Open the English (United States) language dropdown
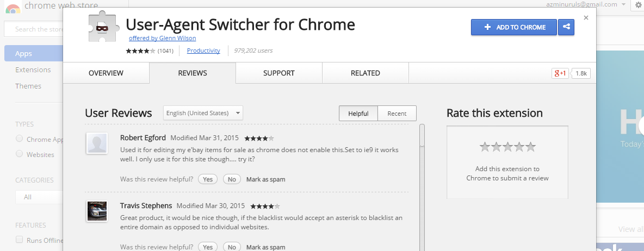The width and height of the screenshot is (644, 251). [203, 113]
